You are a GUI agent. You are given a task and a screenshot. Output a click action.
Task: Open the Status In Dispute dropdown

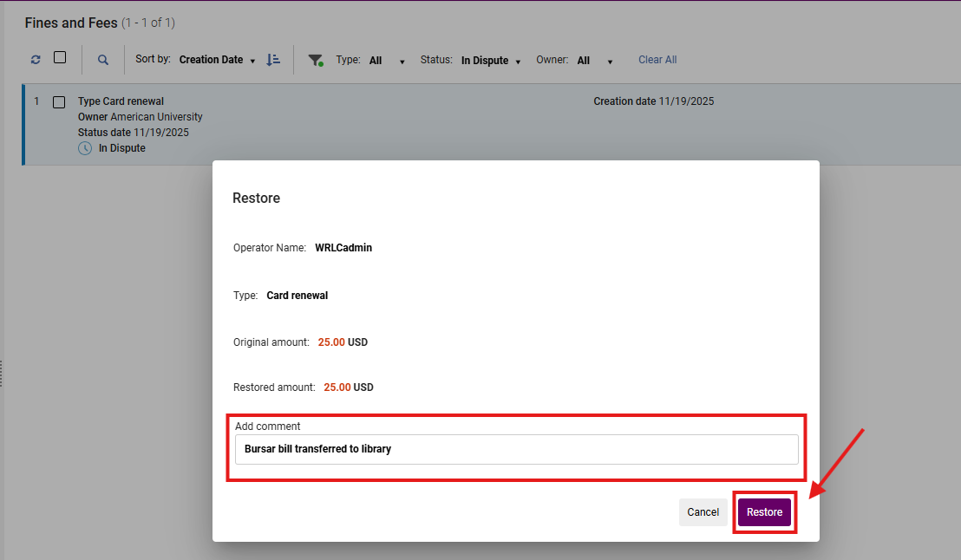click(x=491, y=61)
